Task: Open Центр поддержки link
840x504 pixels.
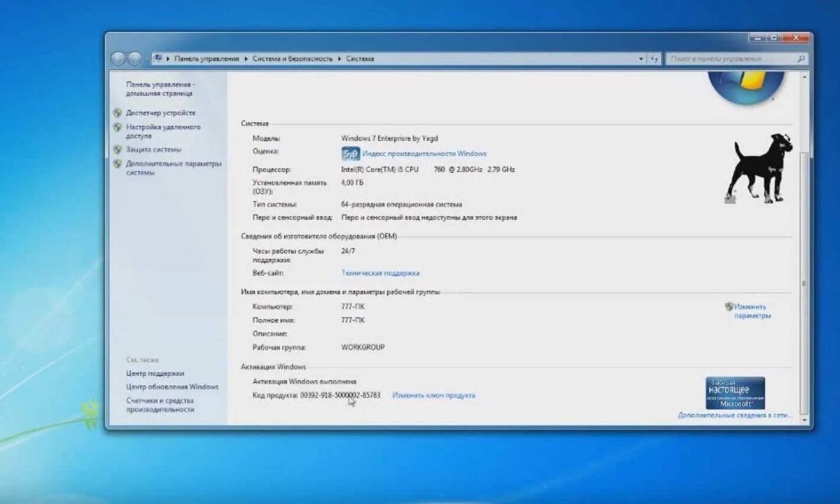Action: [x=155, y=373]
